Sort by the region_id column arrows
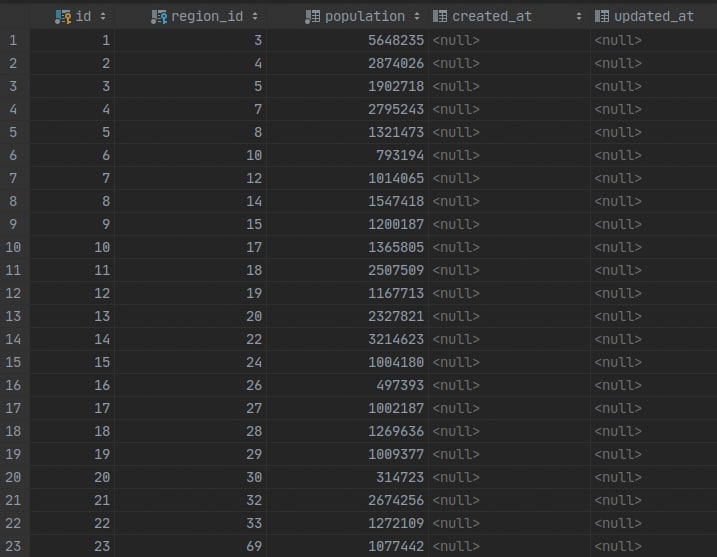Image resolution: width=717 pixels, height=557 pixels. pos(255,16)
